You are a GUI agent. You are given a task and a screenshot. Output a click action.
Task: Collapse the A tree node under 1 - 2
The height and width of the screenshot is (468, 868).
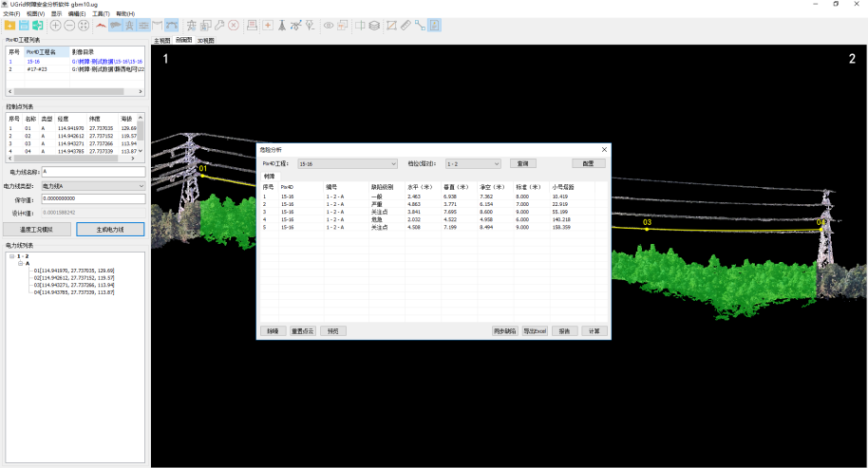21,263
